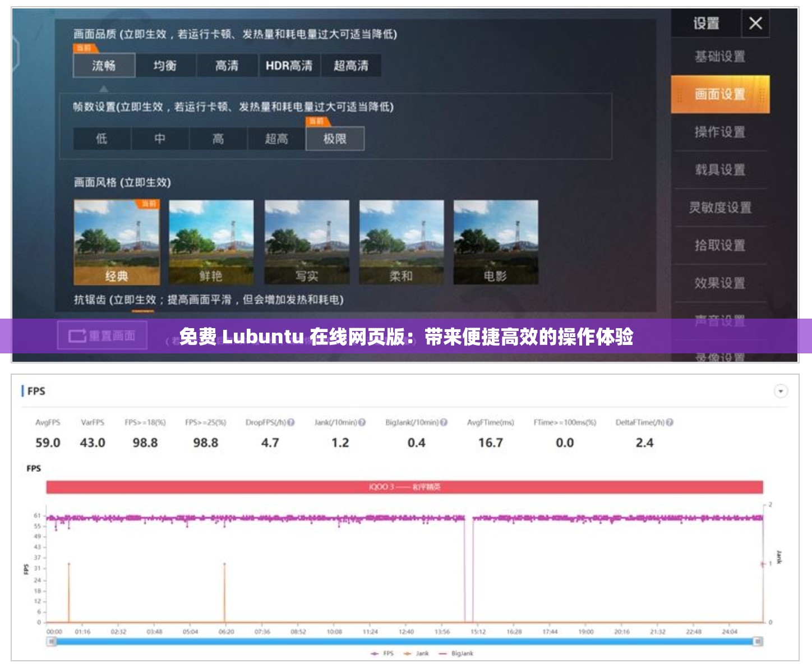Click the AvgFPS value 59.0
The height and width of the screenshot is (672, 812).
coord(48,443)
